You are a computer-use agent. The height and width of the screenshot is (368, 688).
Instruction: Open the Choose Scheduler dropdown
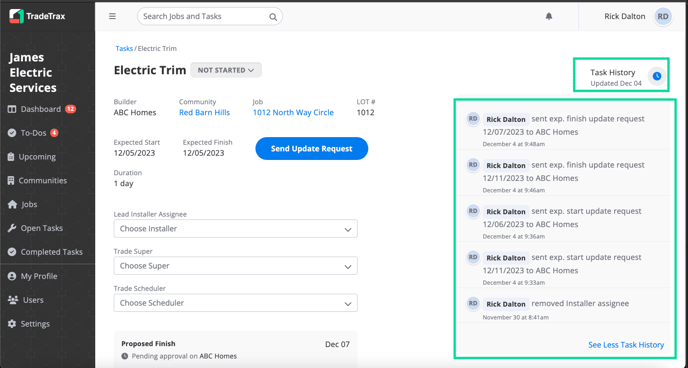(236, 303)
